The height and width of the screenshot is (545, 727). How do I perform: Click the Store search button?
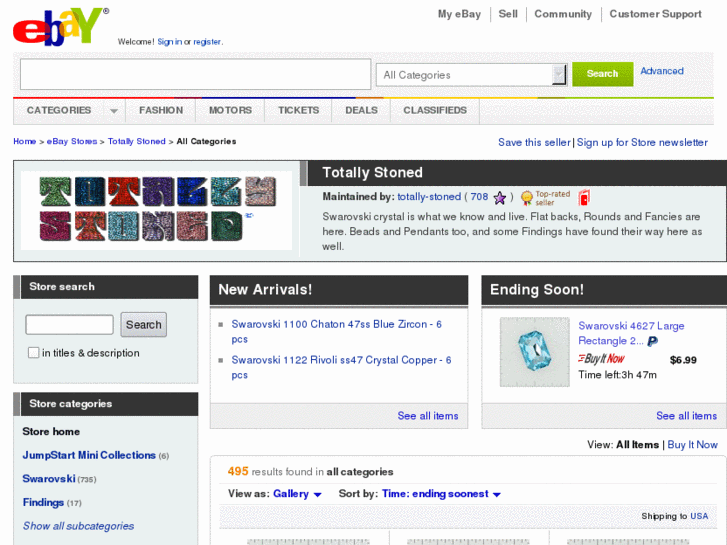click(143, 325)
